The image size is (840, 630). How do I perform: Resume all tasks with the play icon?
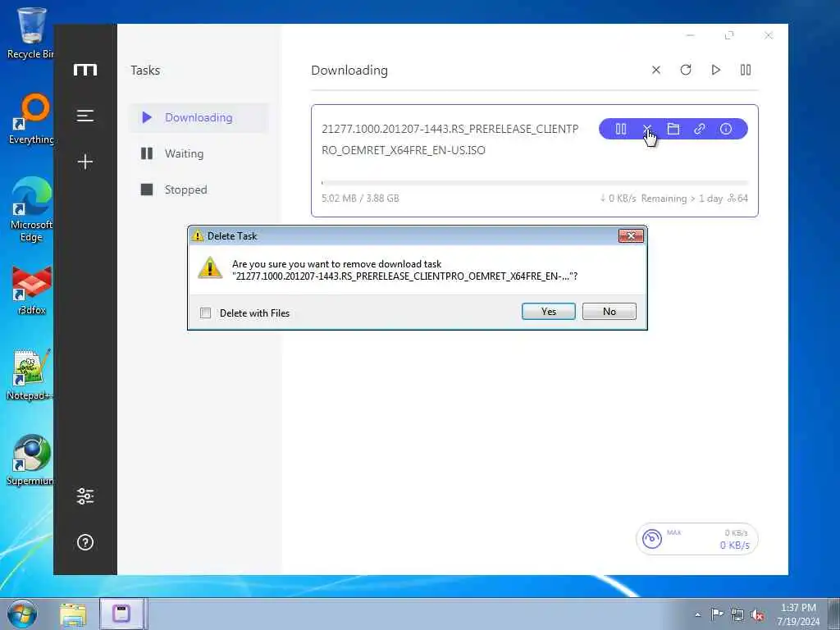715,71
